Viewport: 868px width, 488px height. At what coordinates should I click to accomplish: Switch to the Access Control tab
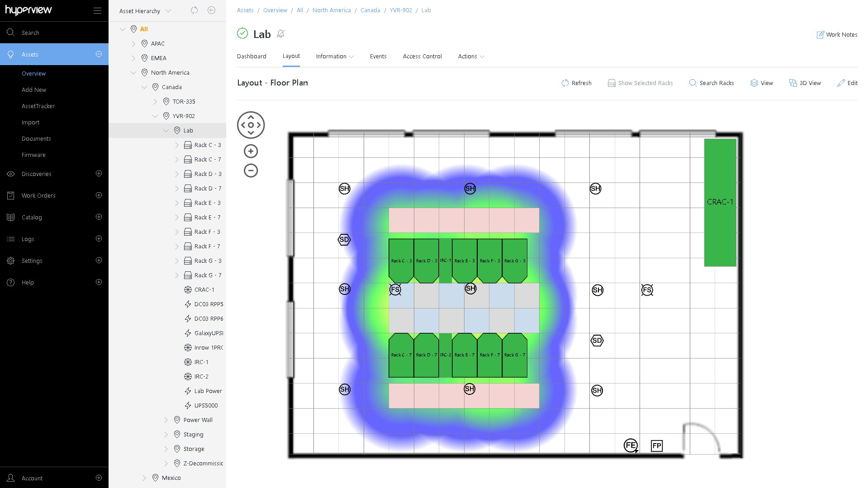[x=422, y=57]
